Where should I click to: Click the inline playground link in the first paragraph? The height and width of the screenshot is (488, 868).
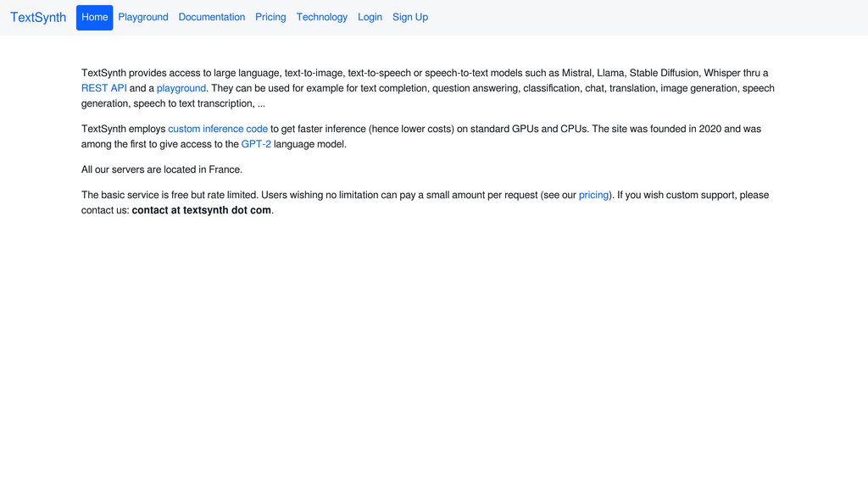(x=181, y=88)
